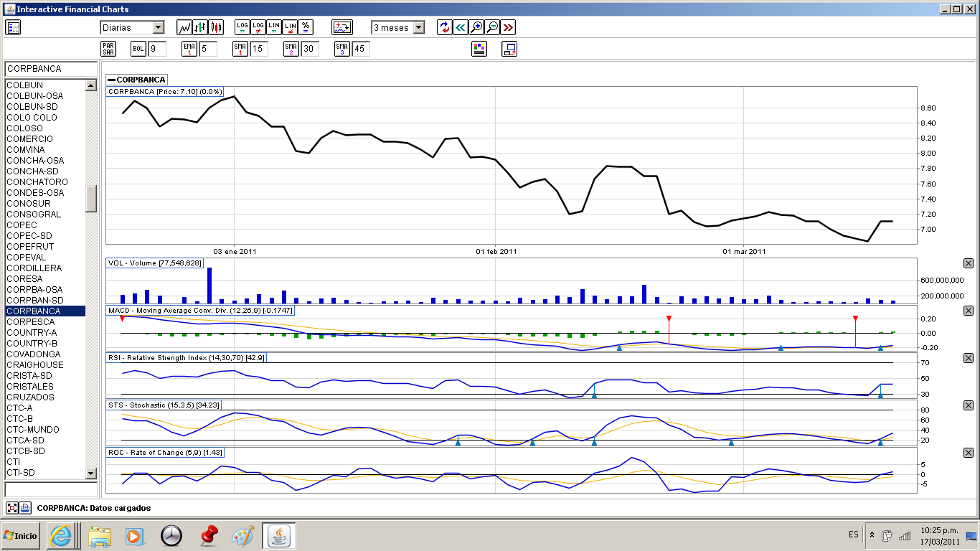Click the chart list panel icon at far left
Image resolution: width=980 pixels, height=551 pixels.
[13, 27]
